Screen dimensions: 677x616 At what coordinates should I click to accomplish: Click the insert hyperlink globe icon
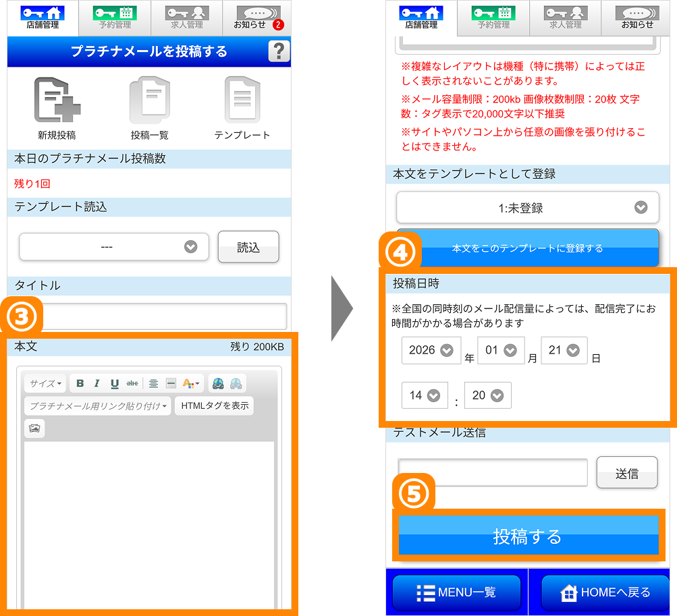(217, 383)
